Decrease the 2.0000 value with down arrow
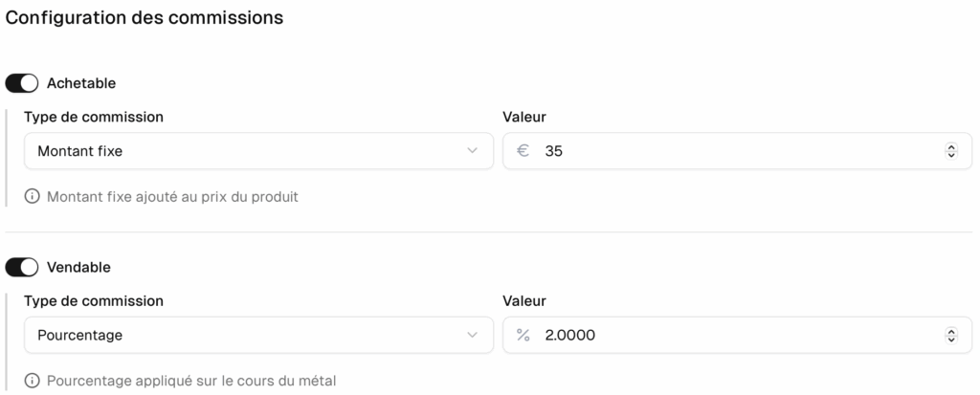 click(951, 340)
